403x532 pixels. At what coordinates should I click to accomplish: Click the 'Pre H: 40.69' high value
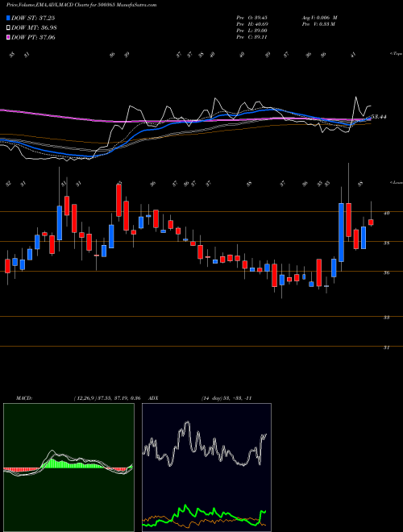point(251,24)
